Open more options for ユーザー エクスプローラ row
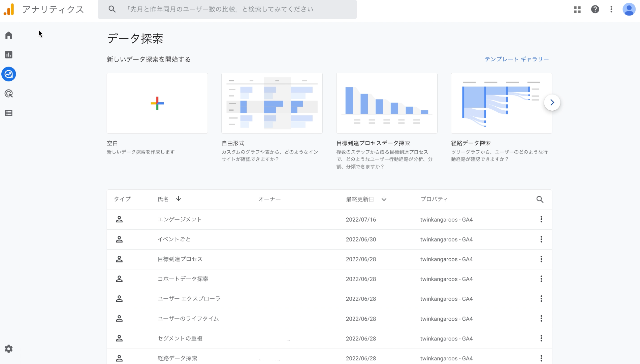This screenshot has width=640, height=364. coord(541,299)
